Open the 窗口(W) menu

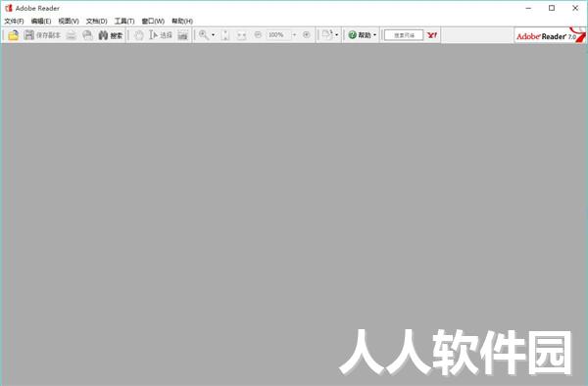pyautogui.click(x=153, y=21)
